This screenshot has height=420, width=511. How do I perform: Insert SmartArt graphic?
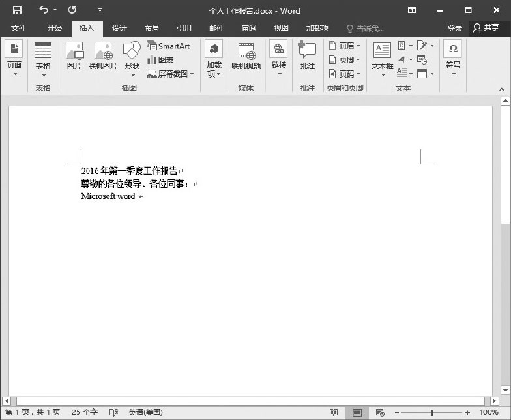point(169,46)
